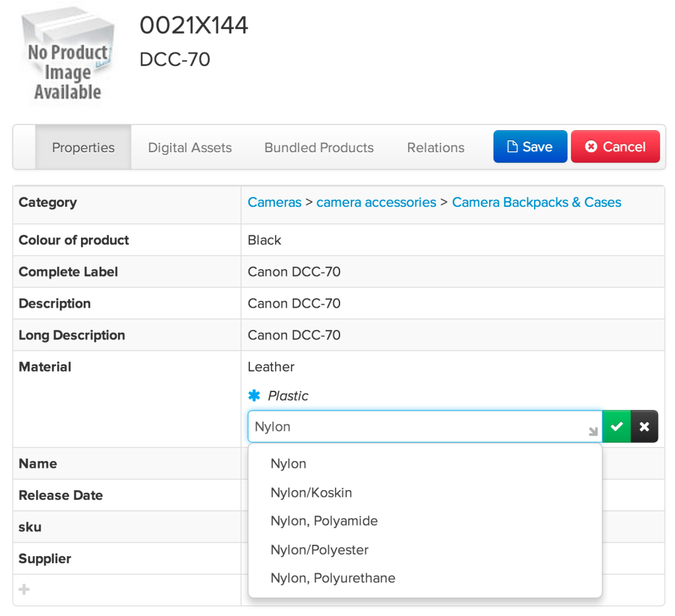
Task: Open the camera accessories category link
Action: click(376, 202)
